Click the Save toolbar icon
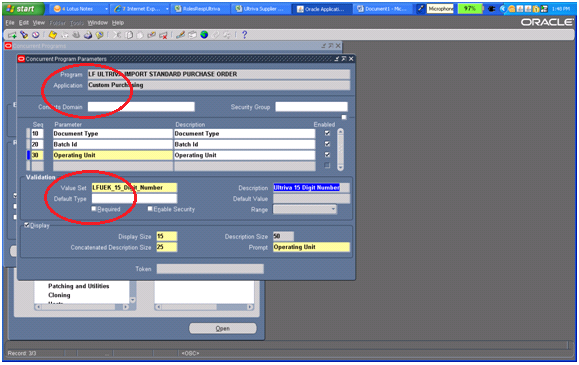Image resolution: width=579 pixels, height=365 pixels. (53, 35)
